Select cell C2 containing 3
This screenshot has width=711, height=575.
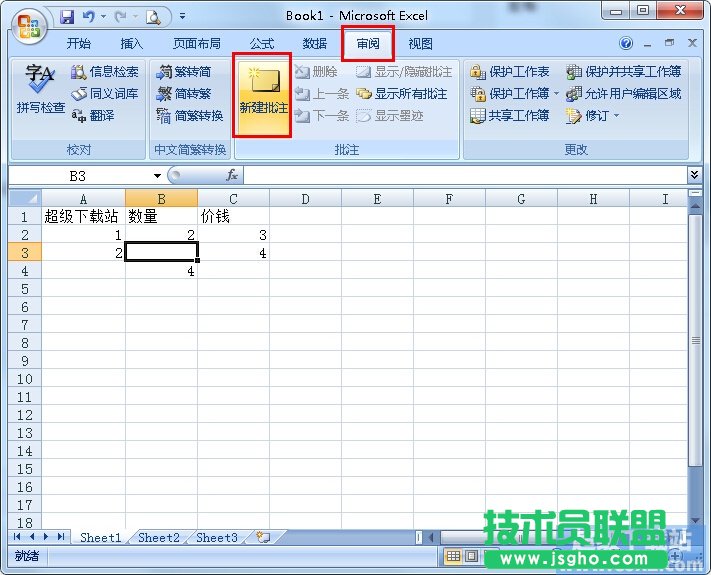pos(234,234)
